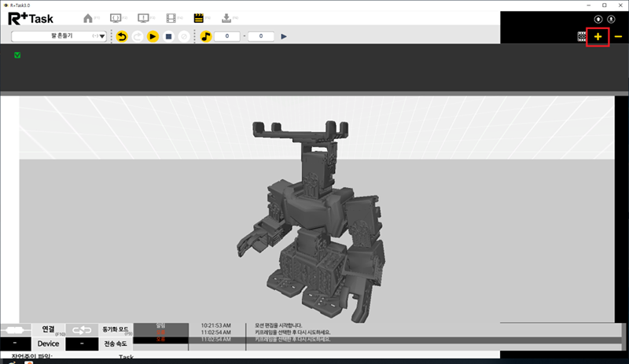Click the 연결 connect button
The width and height of the screenshot is (629, 364).
point(48,329)
